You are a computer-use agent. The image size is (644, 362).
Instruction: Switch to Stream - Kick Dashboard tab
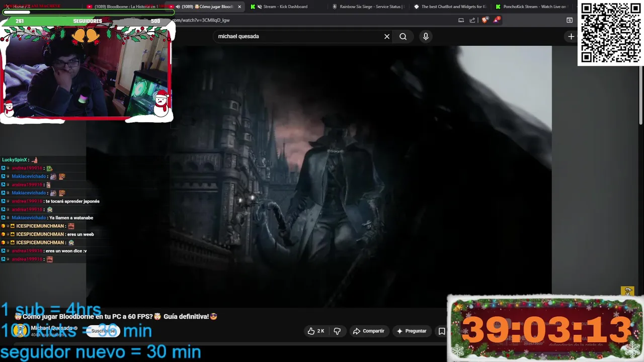(x=285, y=7)
